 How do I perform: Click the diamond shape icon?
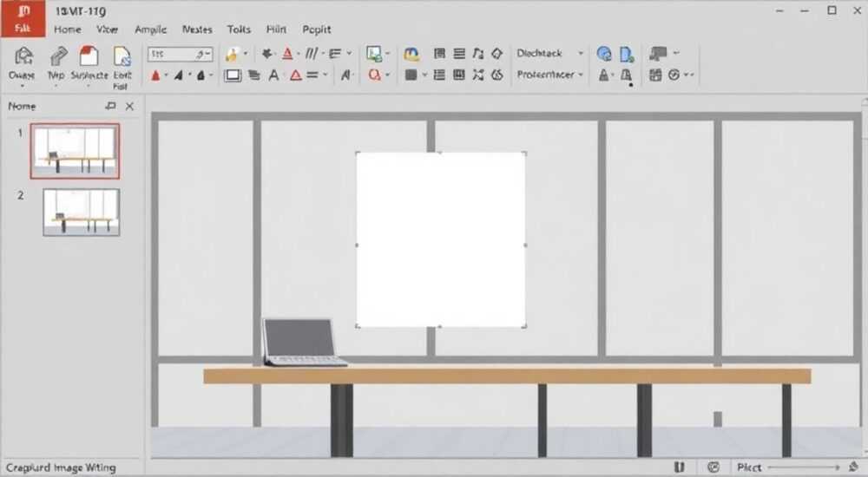(x=497, y=54)
